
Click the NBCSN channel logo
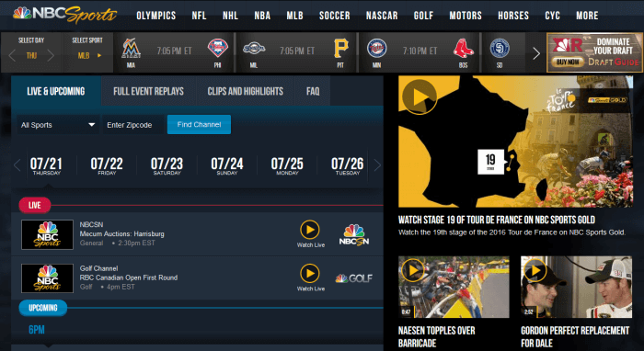[354, 234]
